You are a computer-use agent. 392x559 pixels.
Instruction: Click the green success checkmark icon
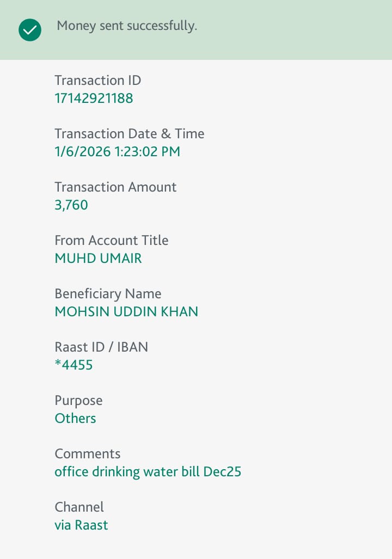(x=29, y=29)
